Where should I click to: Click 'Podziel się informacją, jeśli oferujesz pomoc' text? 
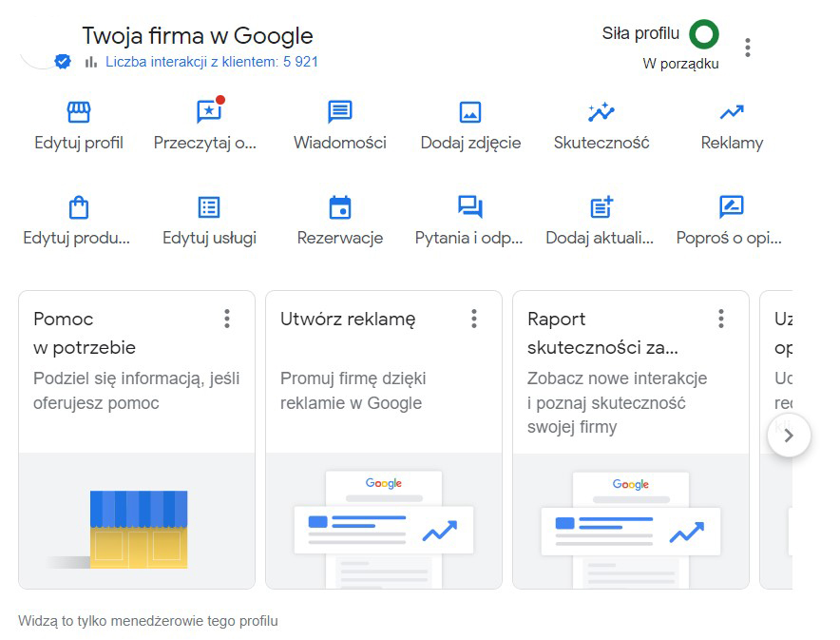pyautogui.click(x=137, y=391)
